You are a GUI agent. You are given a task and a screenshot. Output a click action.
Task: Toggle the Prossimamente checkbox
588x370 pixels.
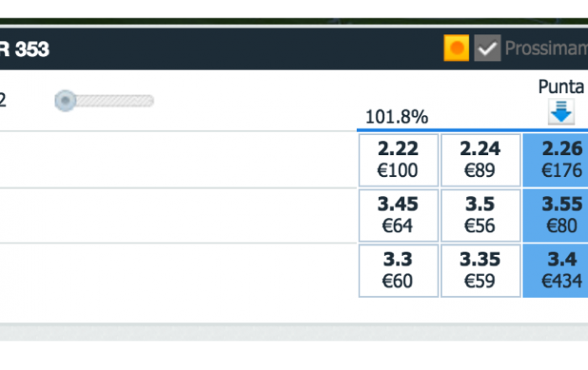487,48
